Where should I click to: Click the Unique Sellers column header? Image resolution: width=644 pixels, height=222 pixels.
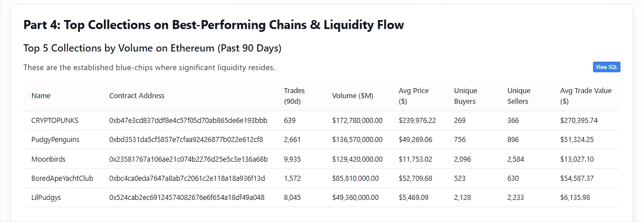(x=519, y=96)
